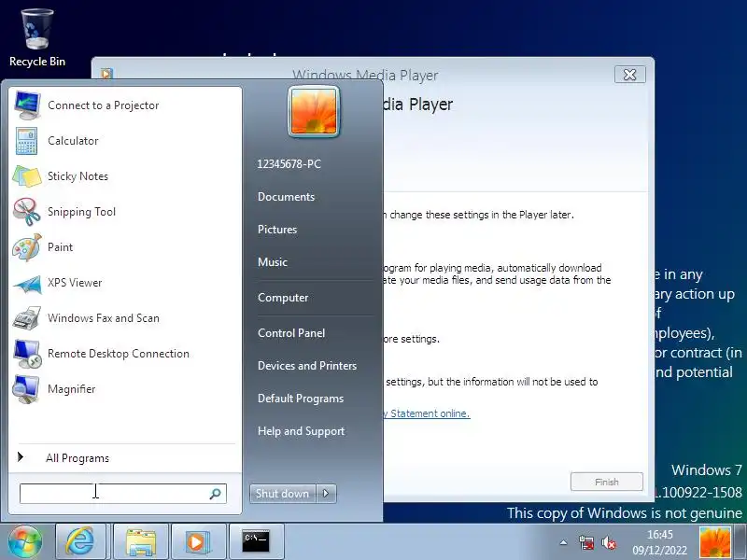
Task: Open Command Prompt taskbar button
Action: tap(256, 541)
